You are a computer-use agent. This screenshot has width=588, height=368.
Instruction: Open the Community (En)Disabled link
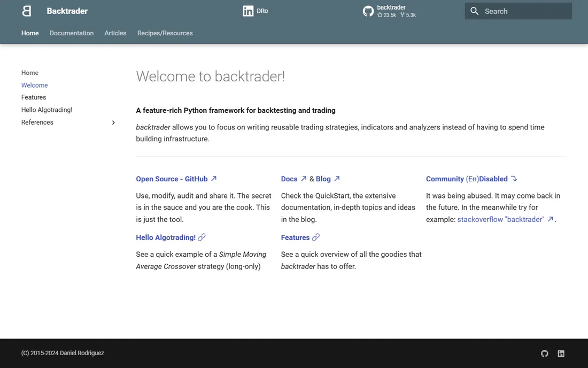[x=467, y=179]
